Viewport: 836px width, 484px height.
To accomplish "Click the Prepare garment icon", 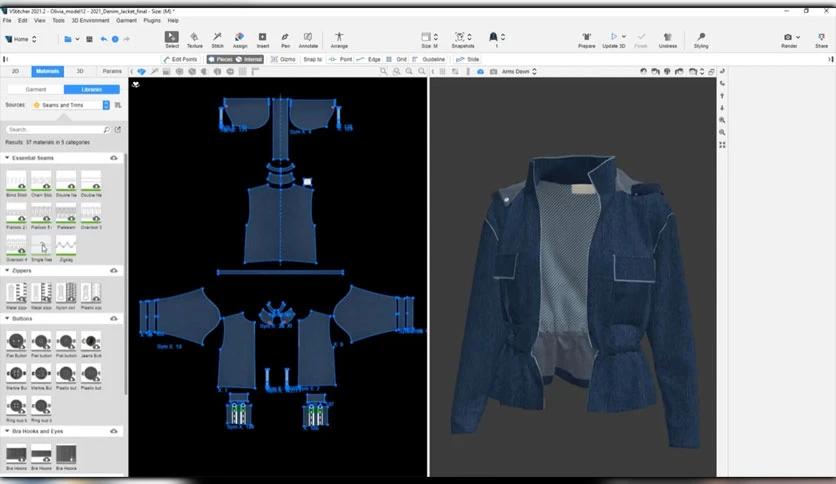I will click(587, 39).
